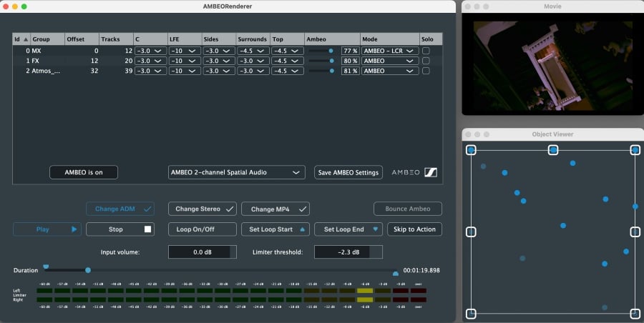Click Set Loop Start up-arrow button
Viewport: 644px width, 323px height.
(x=302, y=229)
